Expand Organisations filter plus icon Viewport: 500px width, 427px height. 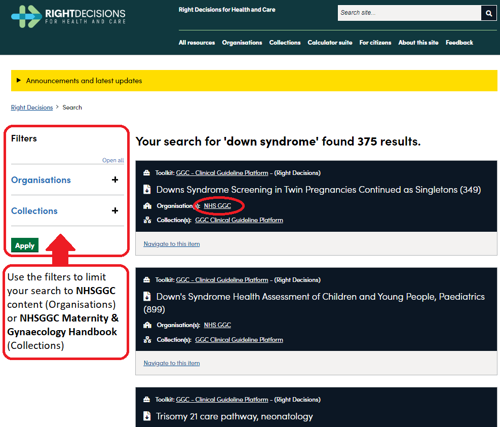pyautogui.click(x=115, y=180)
